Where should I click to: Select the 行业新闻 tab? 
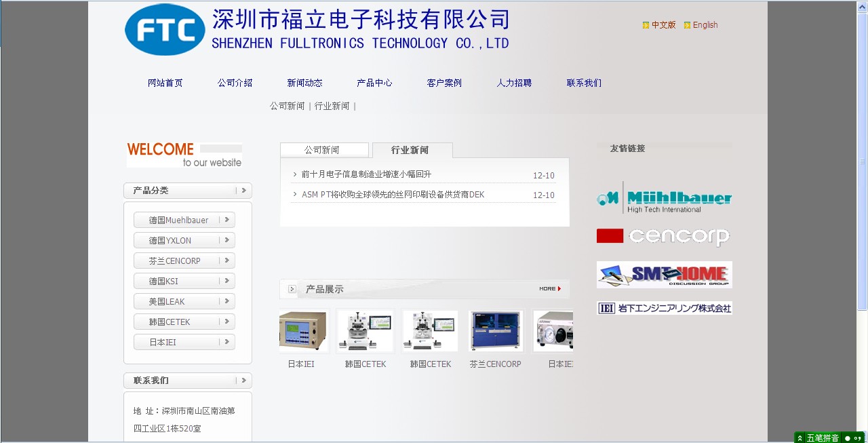410,150
